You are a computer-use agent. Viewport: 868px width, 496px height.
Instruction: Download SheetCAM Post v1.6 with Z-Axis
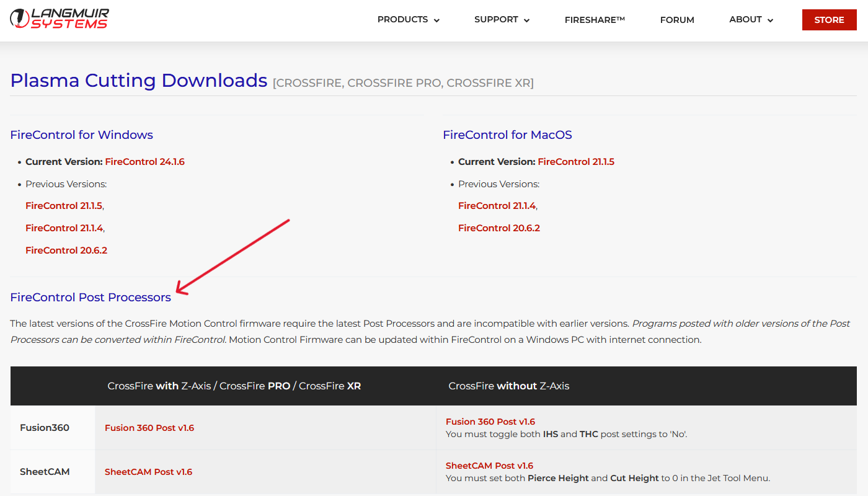[x=149, y=472]
